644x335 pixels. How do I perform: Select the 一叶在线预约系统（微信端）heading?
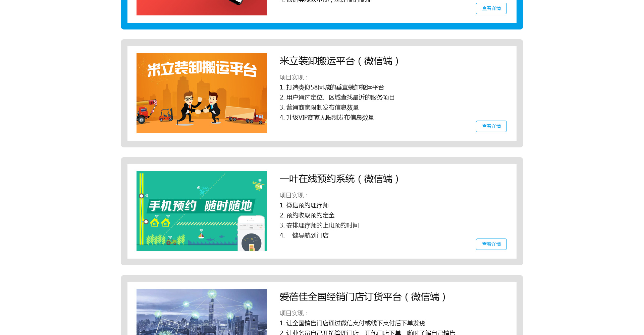point(339,179)
